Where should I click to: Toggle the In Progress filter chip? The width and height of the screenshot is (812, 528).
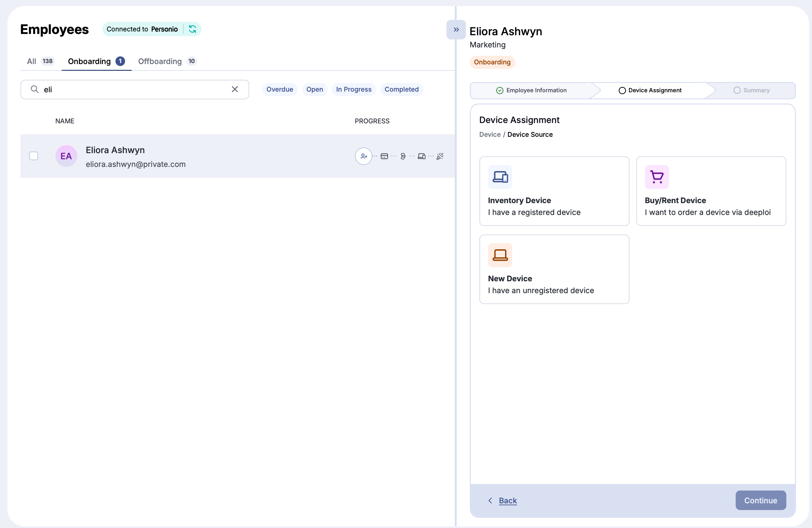coord(353,89)
